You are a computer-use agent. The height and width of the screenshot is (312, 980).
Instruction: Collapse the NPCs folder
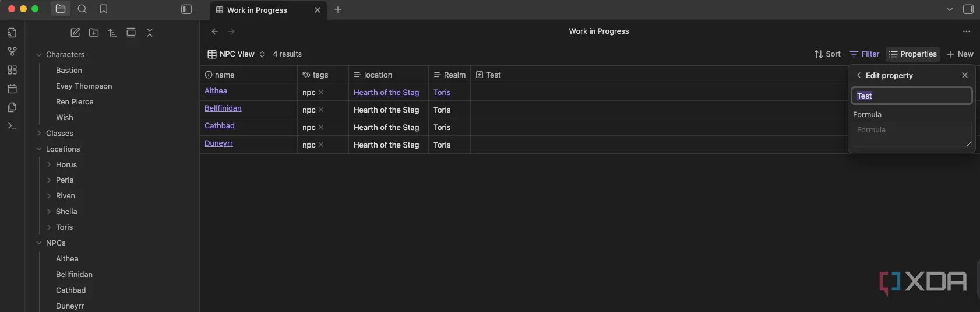[39, 243]
